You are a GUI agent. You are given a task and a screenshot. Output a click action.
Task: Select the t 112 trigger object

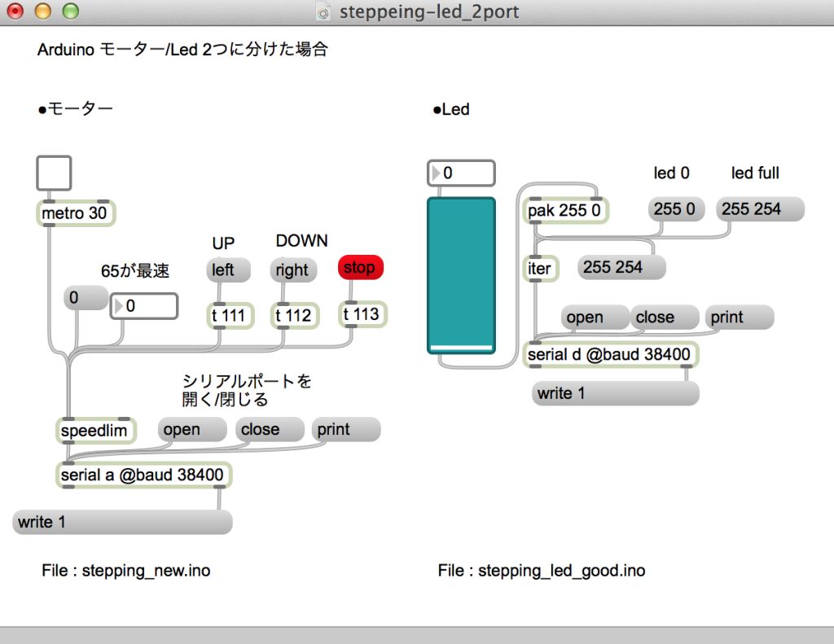[x=293, y=314]
